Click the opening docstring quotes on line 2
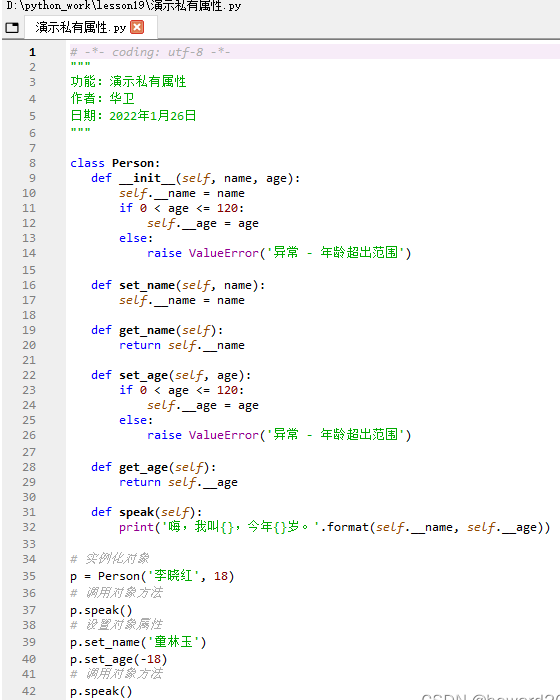Image resolution: width=560 pixels, height=700 pixels. point(80,65)
